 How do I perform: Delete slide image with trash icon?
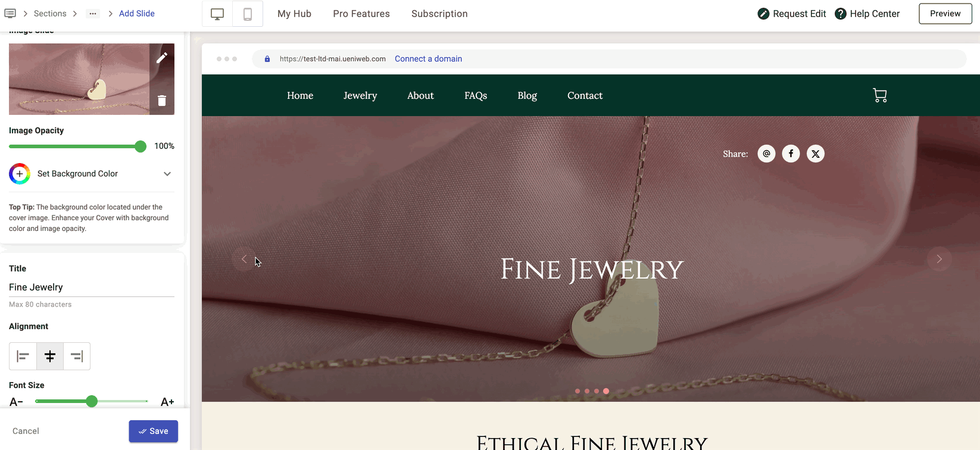click(162, 101)
